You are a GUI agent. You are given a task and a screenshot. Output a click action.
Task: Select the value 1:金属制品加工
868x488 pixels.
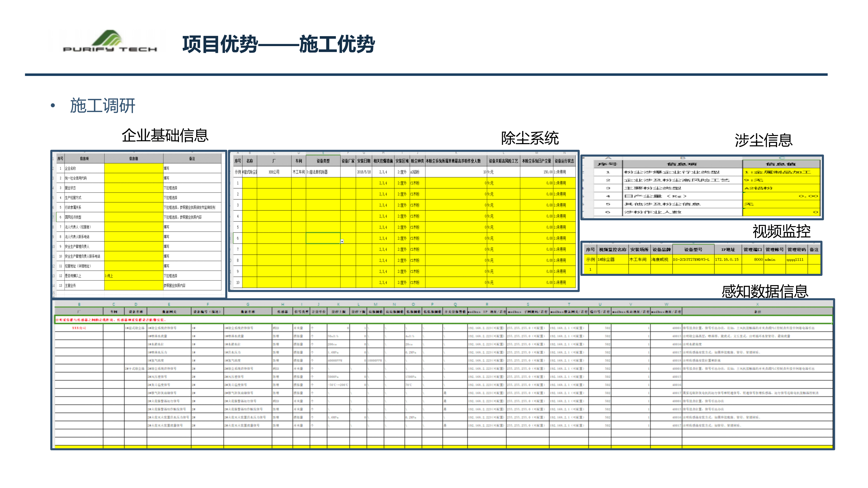(x=782, y=172)
